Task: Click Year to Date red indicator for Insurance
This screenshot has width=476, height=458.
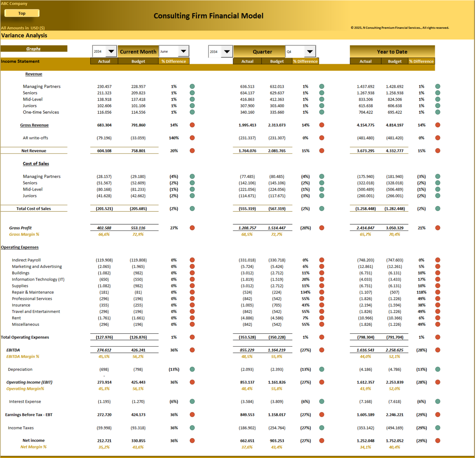Action: [x=438, y=305]
